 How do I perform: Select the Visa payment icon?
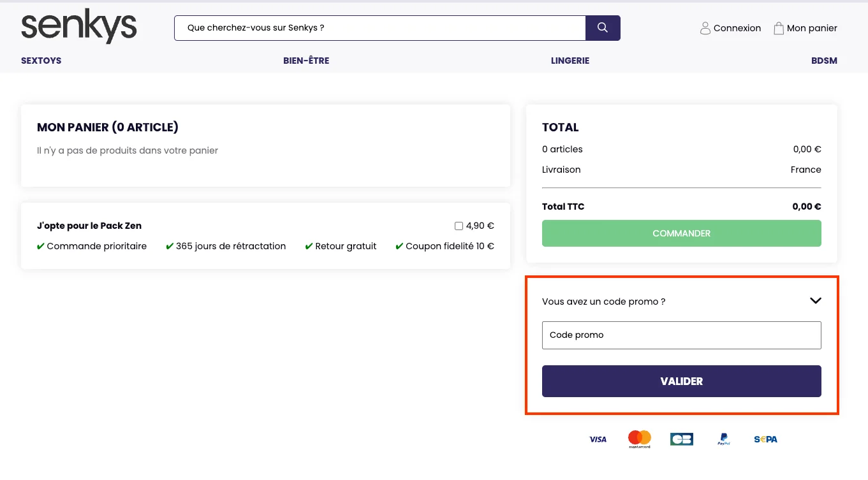(598, 439)
